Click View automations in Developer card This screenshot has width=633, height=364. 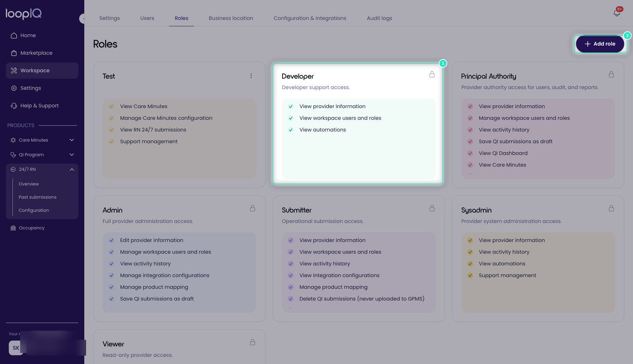[x=322, y=130]
